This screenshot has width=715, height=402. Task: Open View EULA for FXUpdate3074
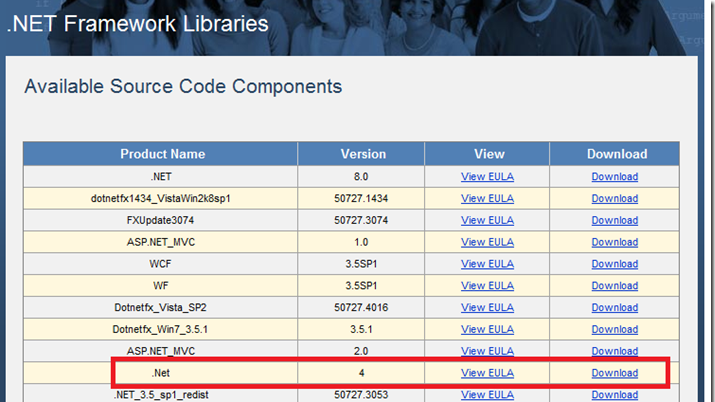(x=487, y=220)
